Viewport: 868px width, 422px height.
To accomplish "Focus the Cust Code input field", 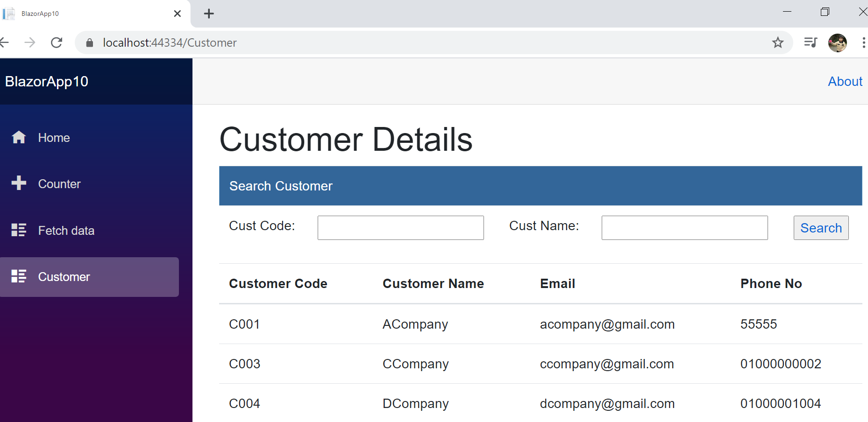I will [401, 228].
